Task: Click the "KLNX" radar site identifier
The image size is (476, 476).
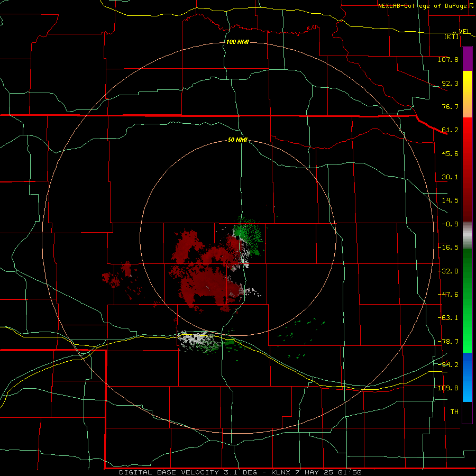Action: (280, 472)
